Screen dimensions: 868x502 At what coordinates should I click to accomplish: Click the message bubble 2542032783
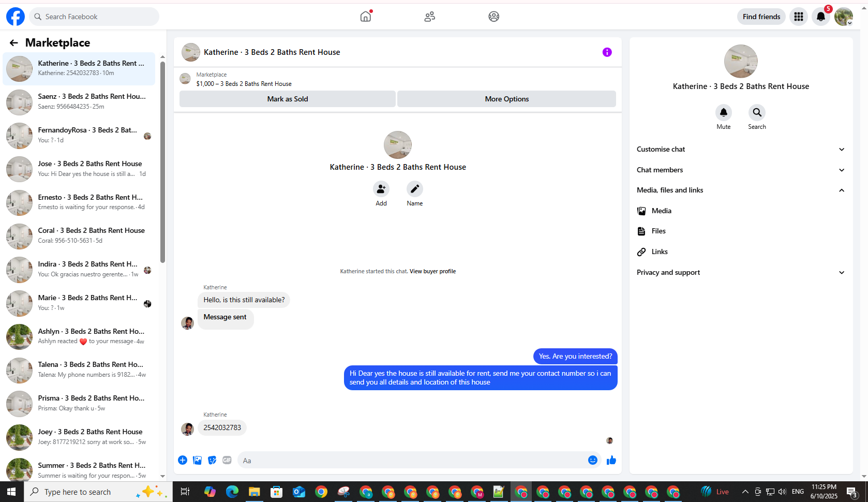click(222, 427)
